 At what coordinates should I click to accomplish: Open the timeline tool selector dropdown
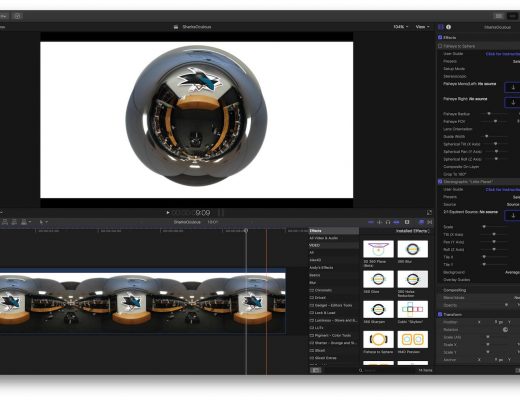pos(43,222)
